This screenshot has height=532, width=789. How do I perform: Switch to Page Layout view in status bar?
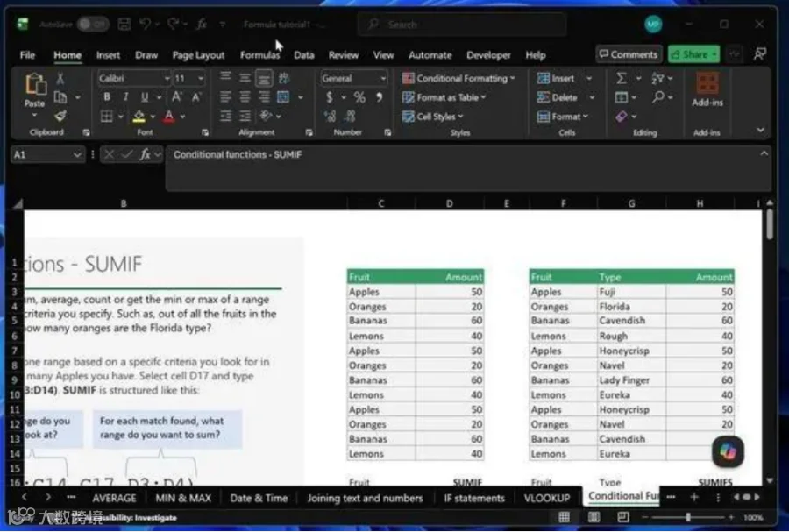coord(594,517)
